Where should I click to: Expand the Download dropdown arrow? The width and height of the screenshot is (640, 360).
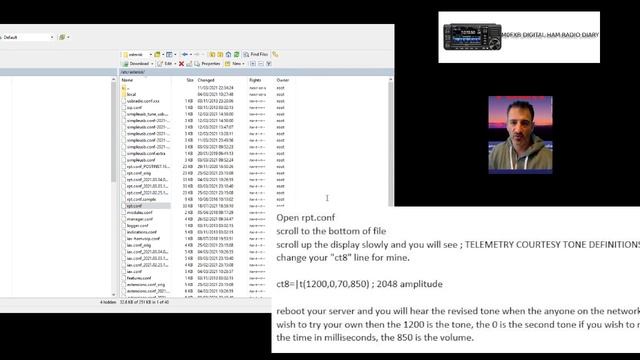click(152, 64)
